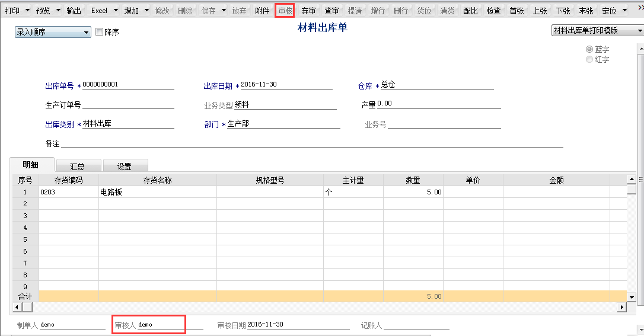644x336 pixels.
Task: Click the Excel export button
Action: [x=99, y=11]
